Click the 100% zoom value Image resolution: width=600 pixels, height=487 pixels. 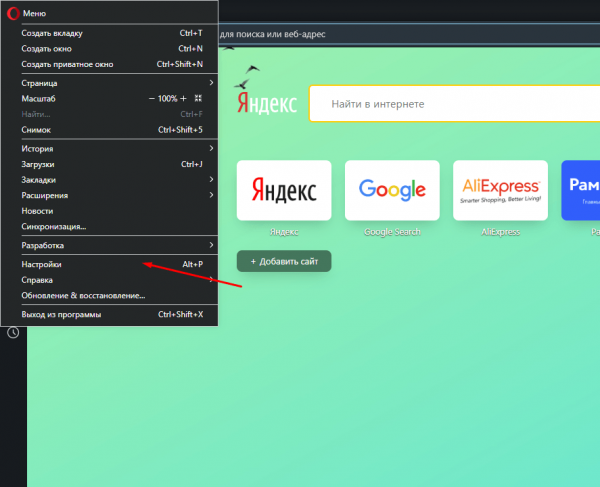167,99
